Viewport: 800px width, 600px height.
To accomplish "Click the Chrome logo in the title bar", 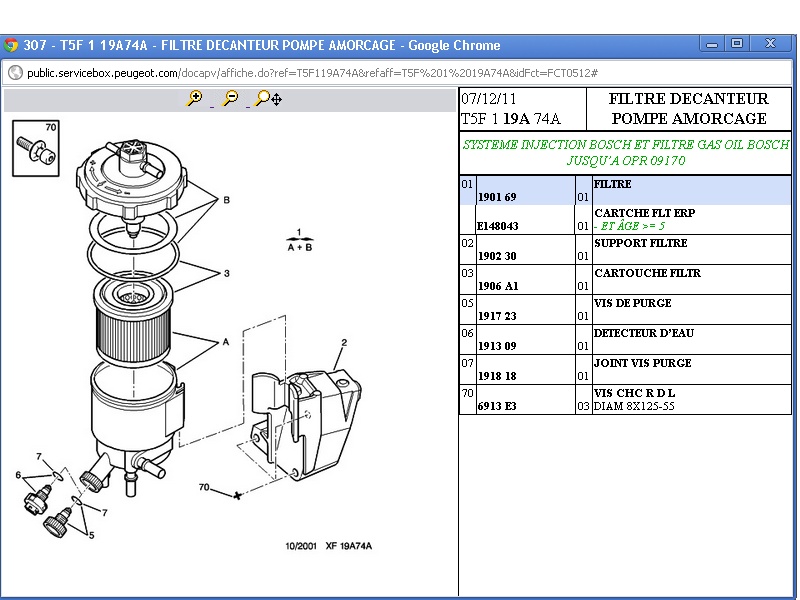I will (x=10, y=45).
